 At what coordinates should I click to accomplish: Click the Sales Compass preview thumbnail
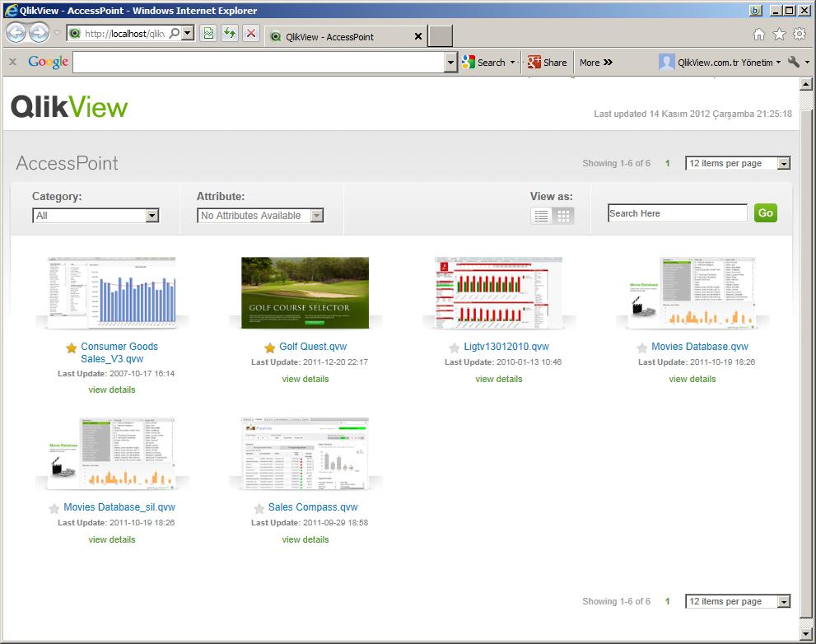pyautogui.click(x=305, y=454)
